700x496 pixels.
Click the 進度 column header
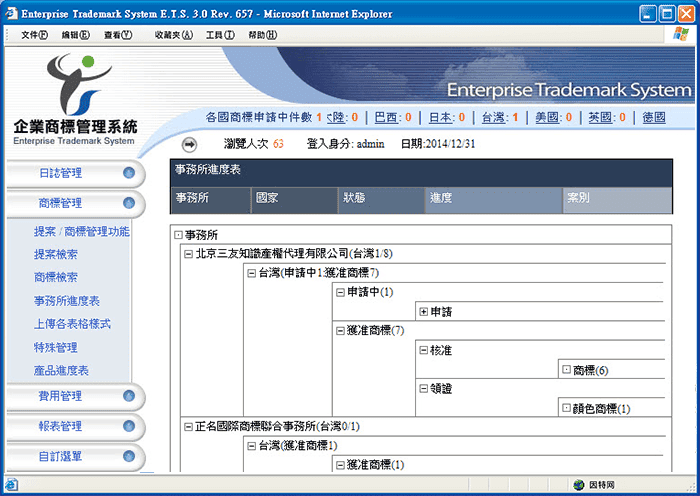coord(441,198)
